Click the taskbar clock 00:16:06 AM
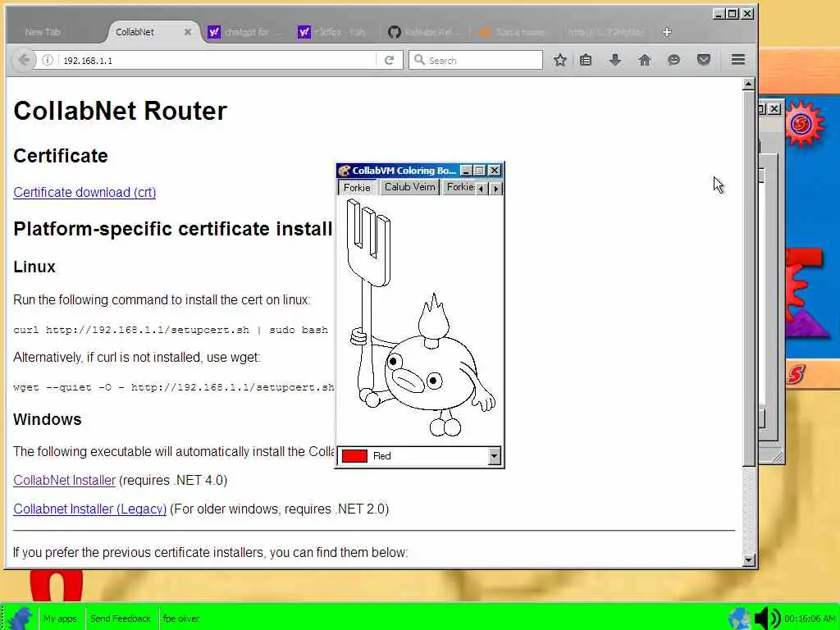The height and width of the screenshot is (630, 840). click(810, 619)
